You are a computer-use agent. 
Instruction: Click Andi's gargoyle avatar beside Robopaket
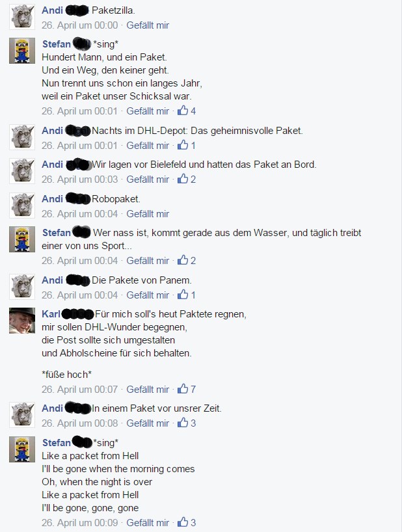click(22, 206)
